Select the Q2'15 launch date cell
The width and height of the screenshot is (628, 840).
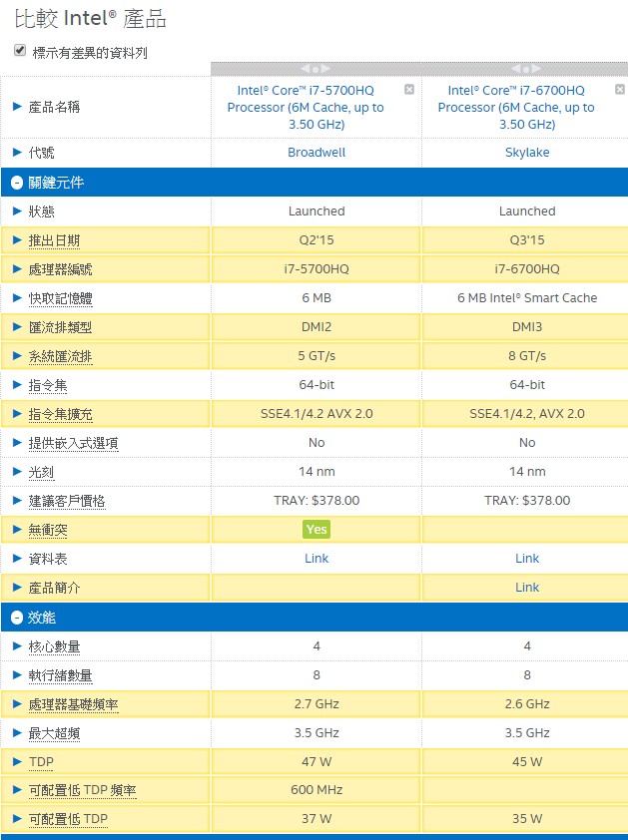pyautogui.click(x=316, y=240)
